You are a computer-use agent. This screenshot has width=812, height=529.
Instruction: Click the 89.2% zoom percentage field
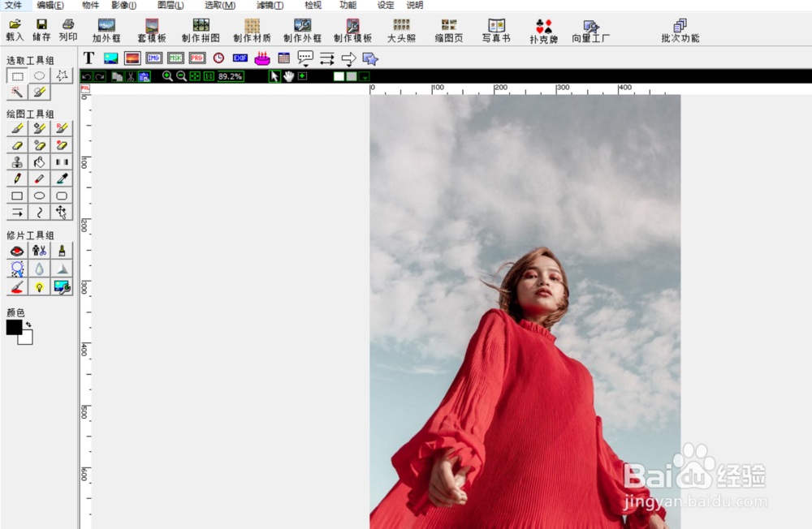(x=230, y=76)
